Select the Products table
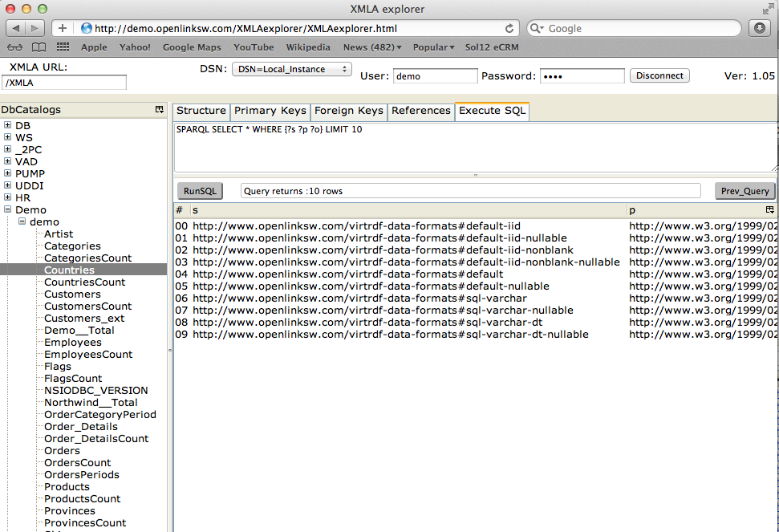Viewport: 779px width, 532px height. 67,486
